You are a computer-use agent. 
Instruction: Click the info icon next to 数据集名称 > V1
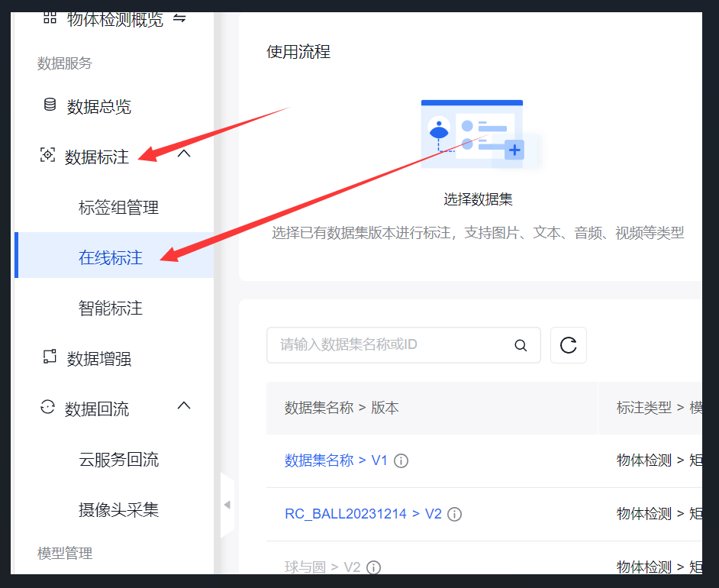[x=401, y=460]
